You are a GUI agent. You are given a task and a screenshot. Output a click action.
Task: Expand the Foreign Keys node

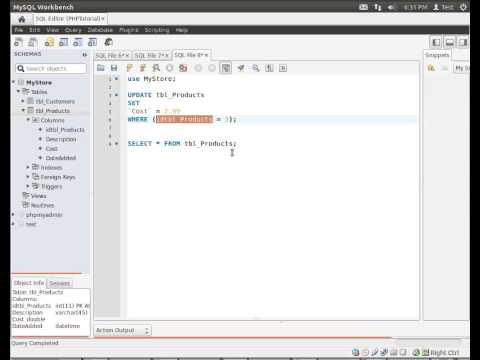(x=28, y=177)
